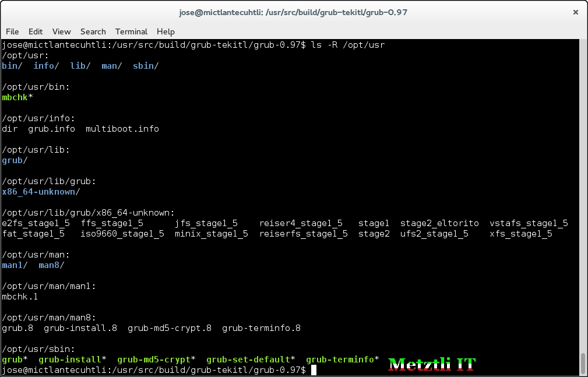Click the man/ directory entry
Screen dimensions: 588x377
pyautogui.click(x=112, y=66)
